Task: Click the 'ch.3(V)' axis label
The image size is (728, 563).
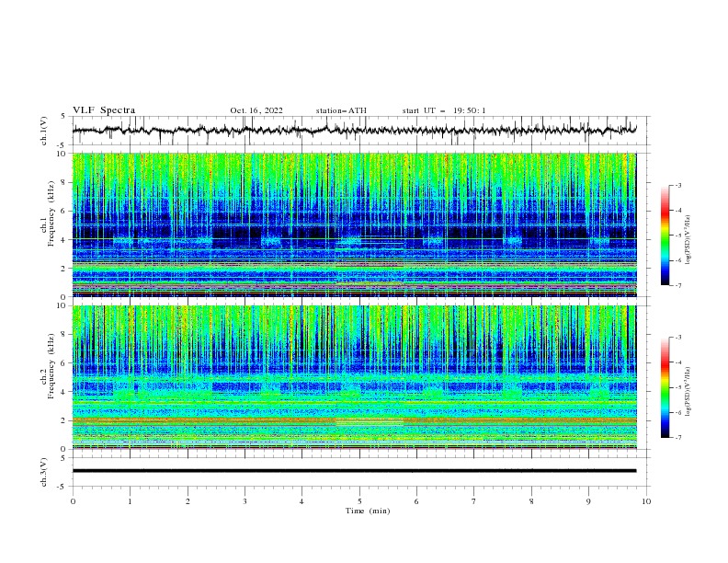Action: coord(44,472)
